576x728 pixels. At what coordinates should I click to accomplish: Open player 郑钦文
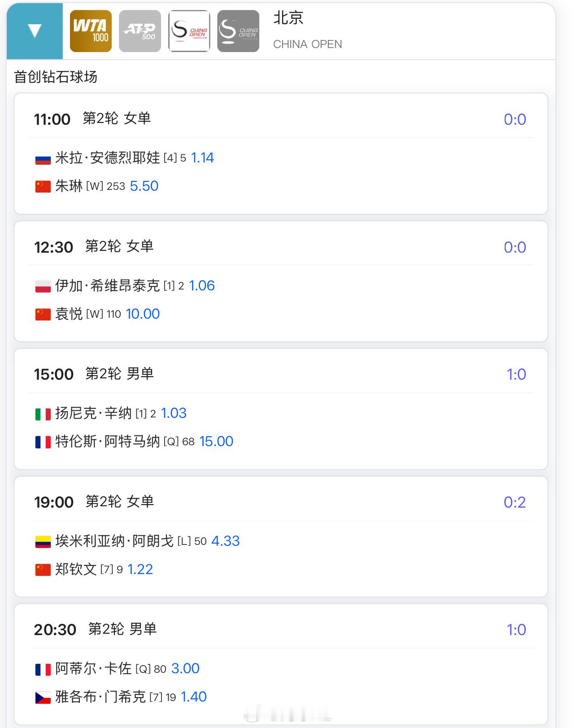(x=76, y=569)
